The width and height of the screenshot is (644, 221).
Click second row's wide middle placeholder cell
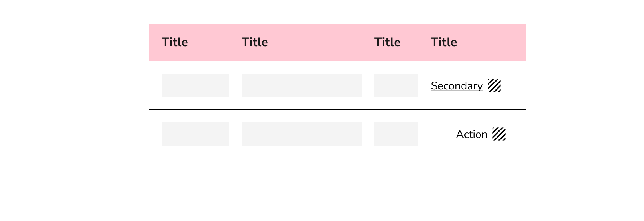[x=302, y=134]
